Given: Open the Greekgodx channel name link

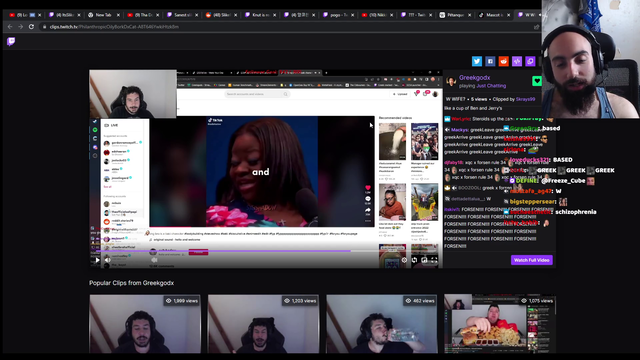Looking at the screenshot, I should click(x=474, y=78).
